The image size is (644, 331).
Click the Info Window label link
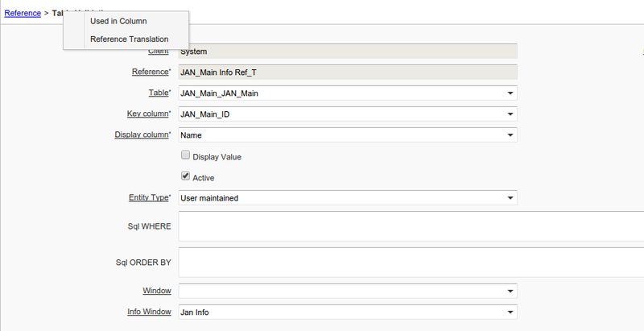[x=147, y=312]
